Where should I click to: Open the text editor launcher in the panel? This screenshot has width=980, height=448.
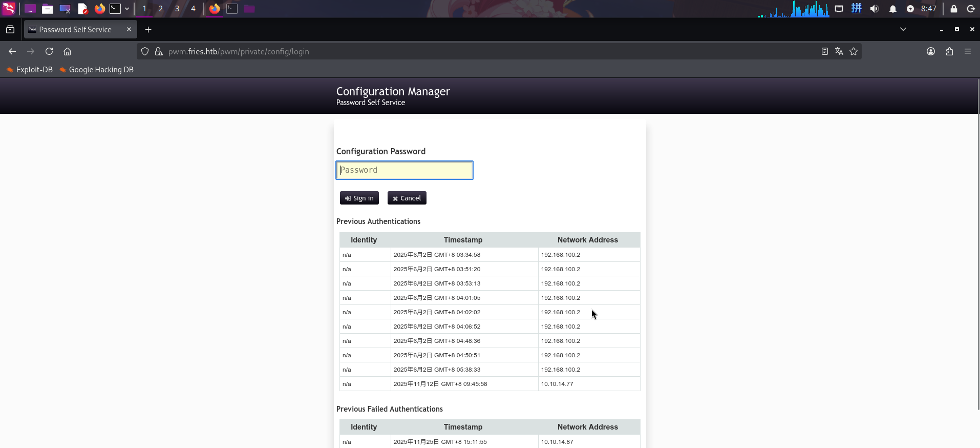pos(82,9)
